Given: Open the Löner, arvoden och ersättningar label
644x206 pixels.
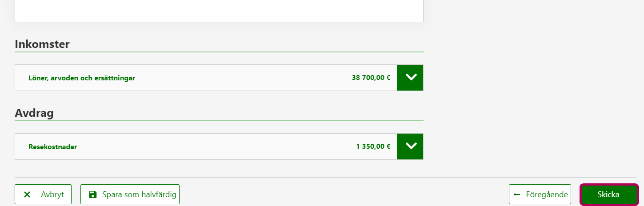Looking at the screenshot, I should tap(82, 78).
